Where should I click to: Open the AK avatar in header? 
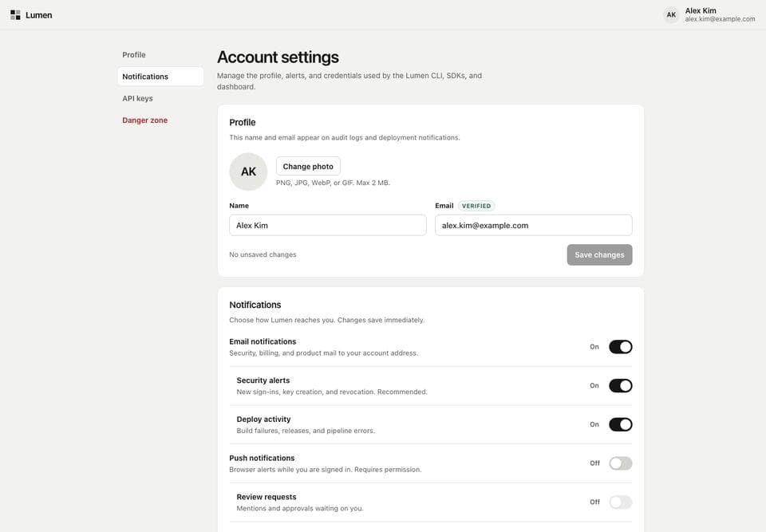click(671, 14)
